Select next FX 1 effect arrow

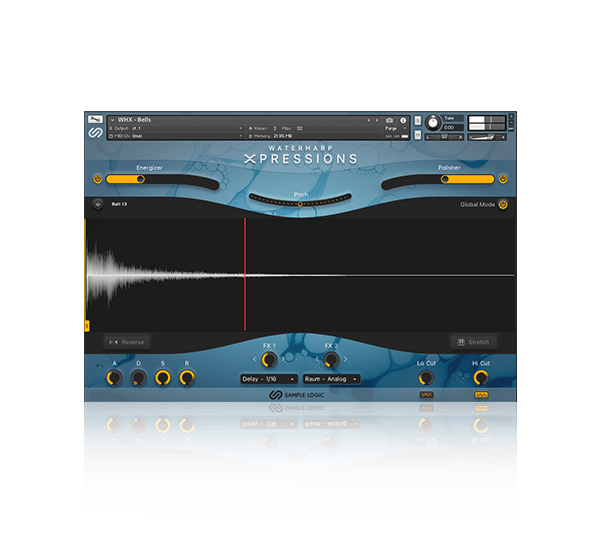[x=284, y=359]
